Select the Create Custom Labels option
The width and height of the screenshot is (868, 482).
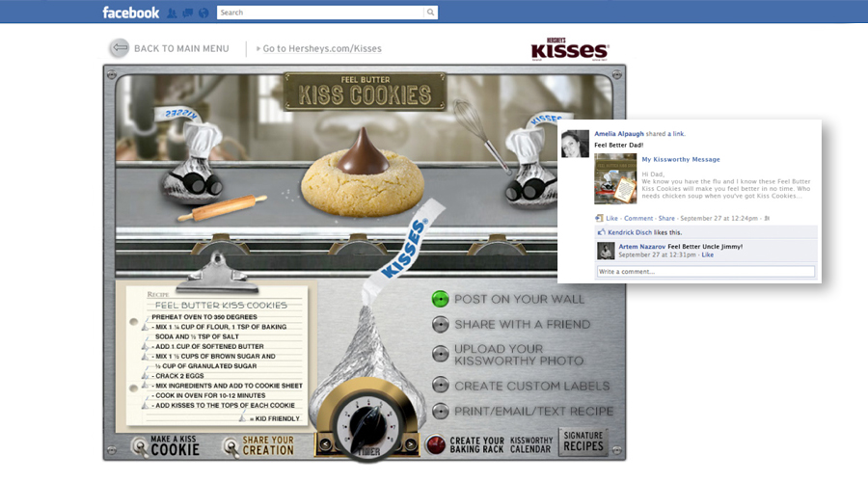(441, 385)
